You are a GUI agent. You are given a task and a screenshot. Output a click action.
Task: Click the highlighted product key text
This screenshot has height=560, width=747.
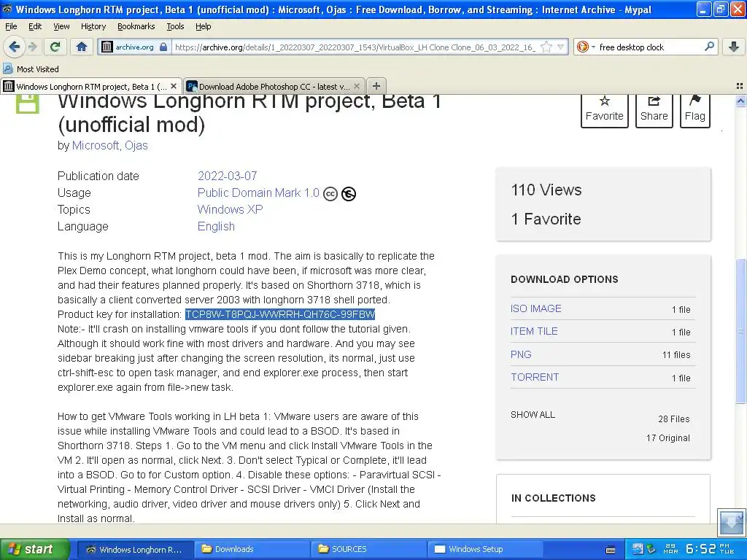click(x=280, y=314)
